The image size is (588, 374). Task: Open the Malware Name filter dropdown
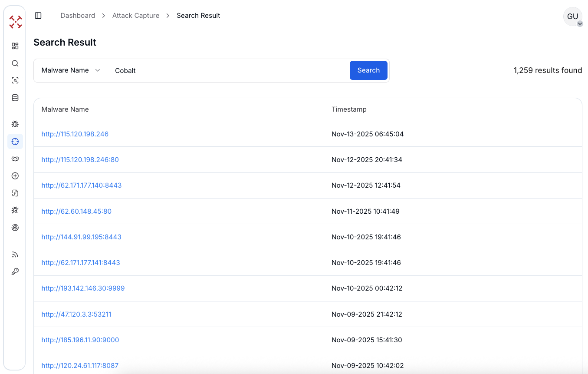pos(70,70)
